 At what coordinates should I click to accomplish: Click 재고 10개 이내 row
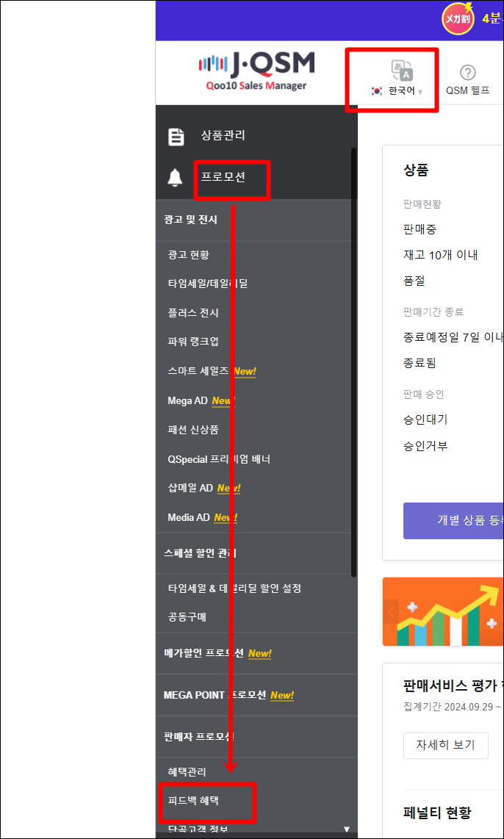coord(440,255)
